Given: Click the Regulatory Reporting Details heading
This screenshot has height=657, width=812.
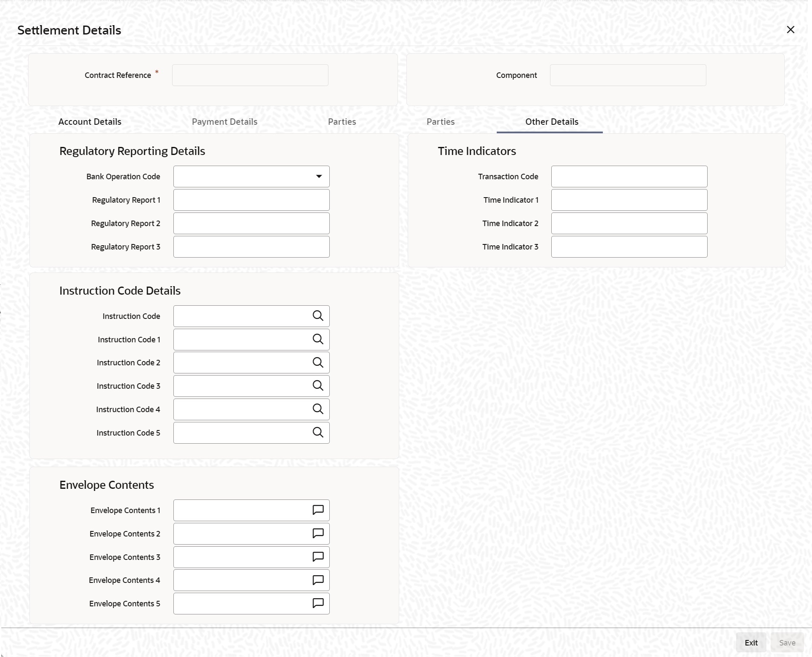Looking at the screenshot, I should coord(132,151).
